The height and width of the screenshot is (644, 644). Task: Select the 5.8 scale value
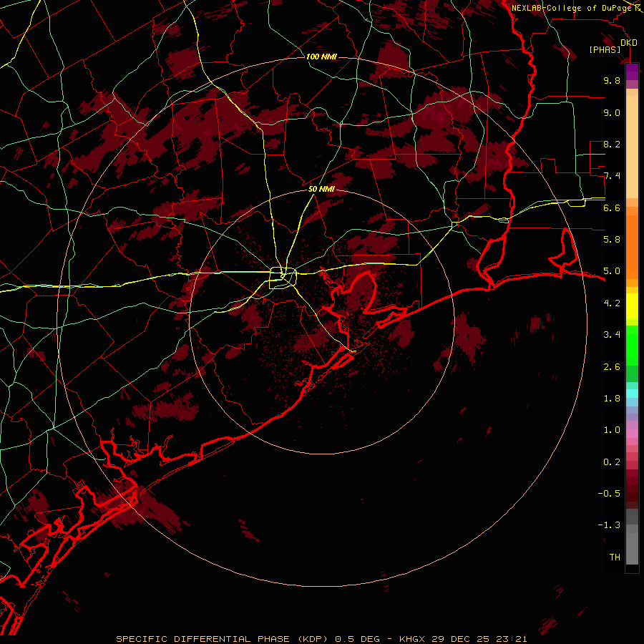click(x=612, y=240)
